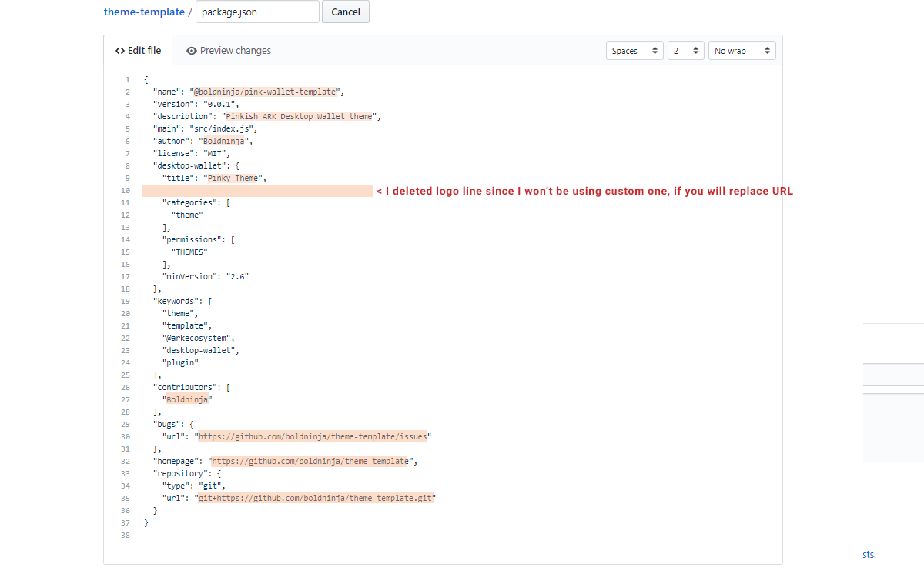924x574 pixels.
Task: Open the No wrap line mode dropdown
Action: 742,51
